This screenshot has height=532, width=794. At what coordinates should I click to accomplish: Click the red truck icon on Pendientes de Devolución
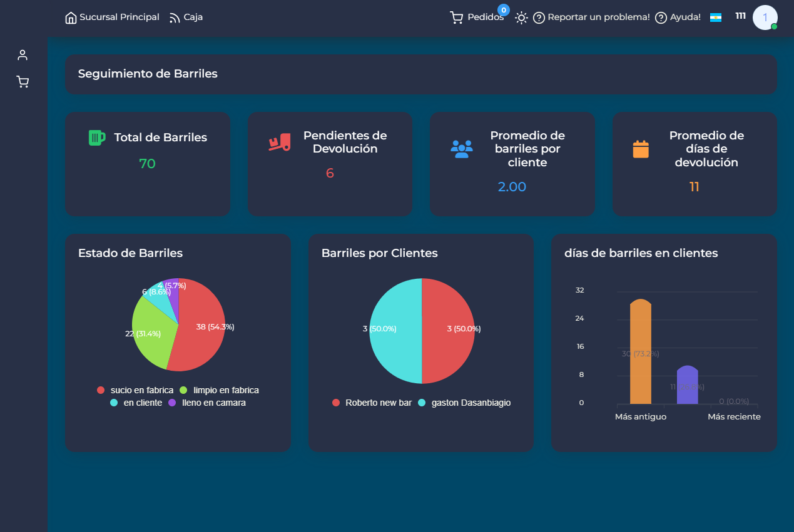point(278,142)
